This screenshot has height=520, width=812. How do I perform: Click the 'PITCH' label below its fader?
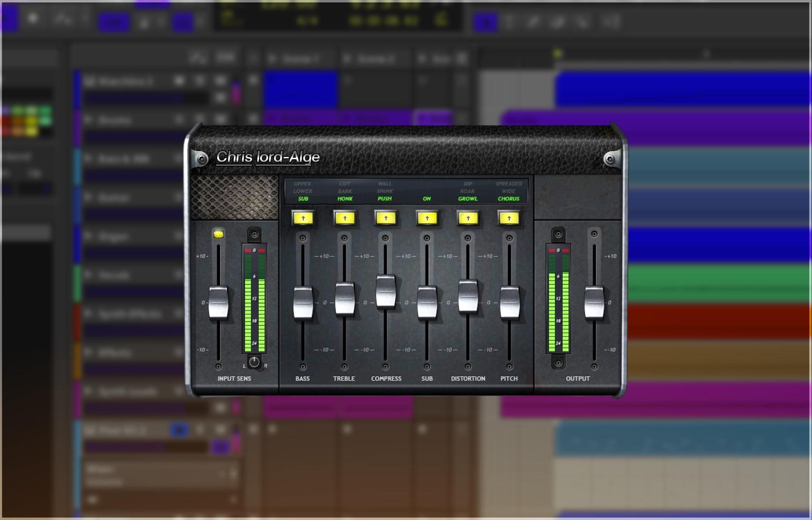coord(509,378)
